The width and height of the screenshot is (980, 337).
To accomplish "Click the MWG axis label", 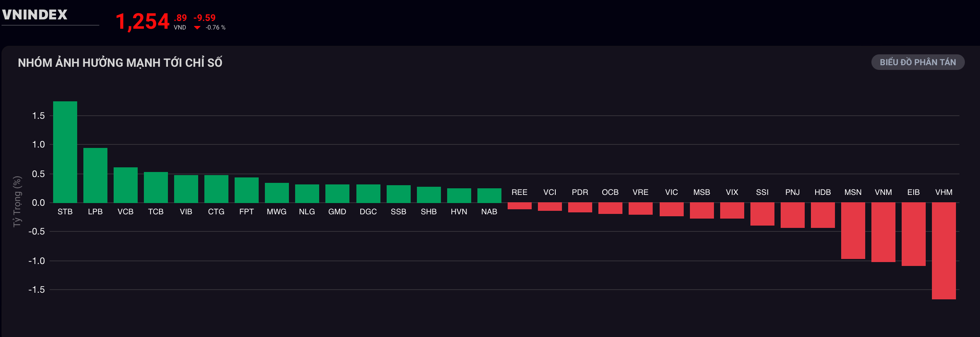I will coord(277,212).
